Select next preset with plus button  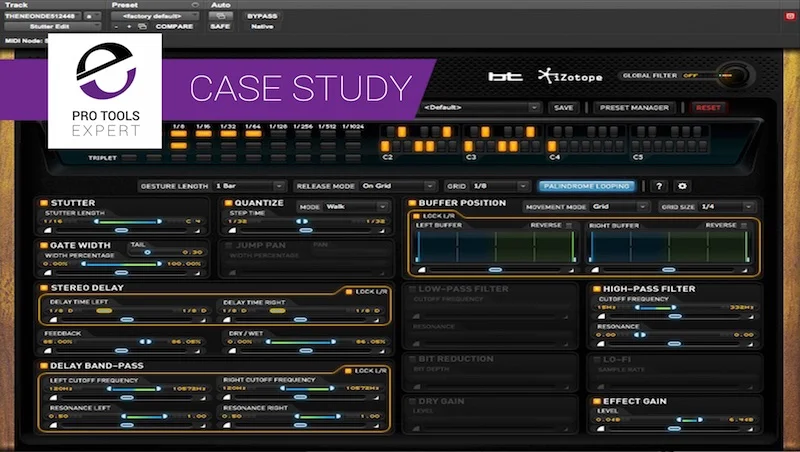coord(129,27)
